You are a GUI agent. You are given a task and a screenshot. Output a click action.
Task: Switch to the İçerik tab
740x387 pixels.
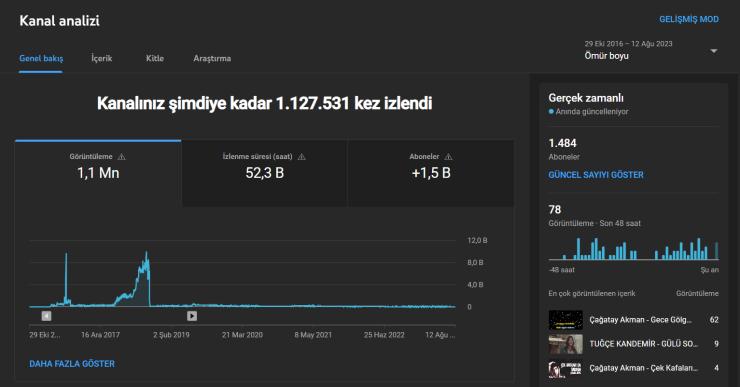point(101,59)
